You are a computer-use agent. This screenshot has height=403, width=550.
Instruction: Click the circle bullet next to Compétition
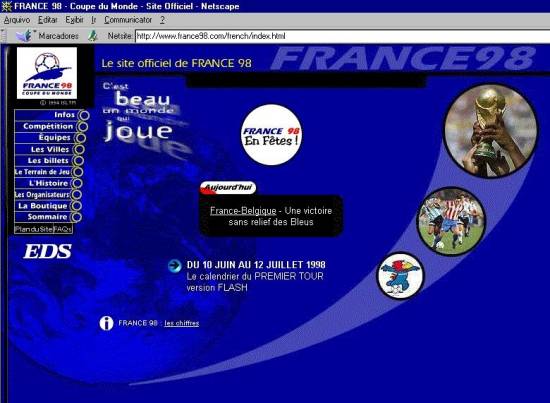pos(83,126)
